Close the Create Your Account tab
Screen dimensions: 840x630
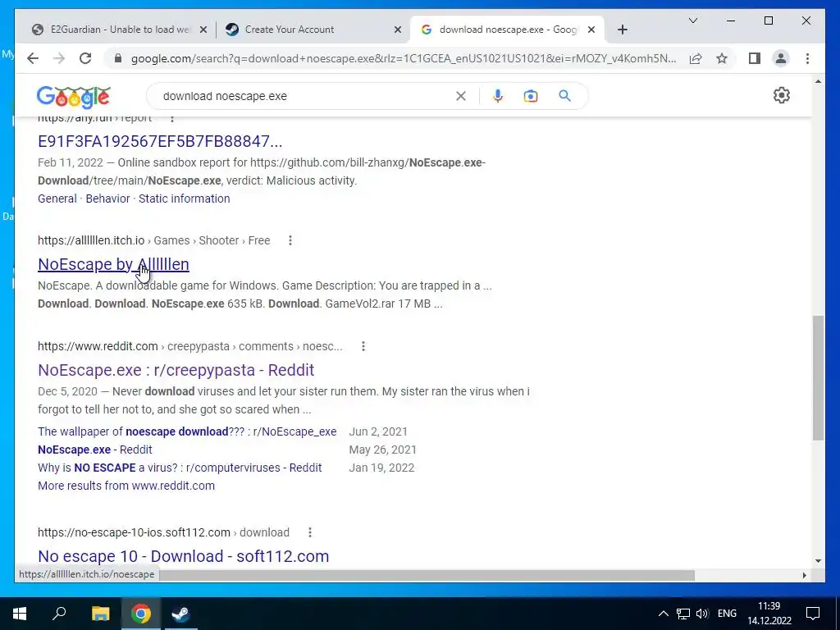point(398,30)
